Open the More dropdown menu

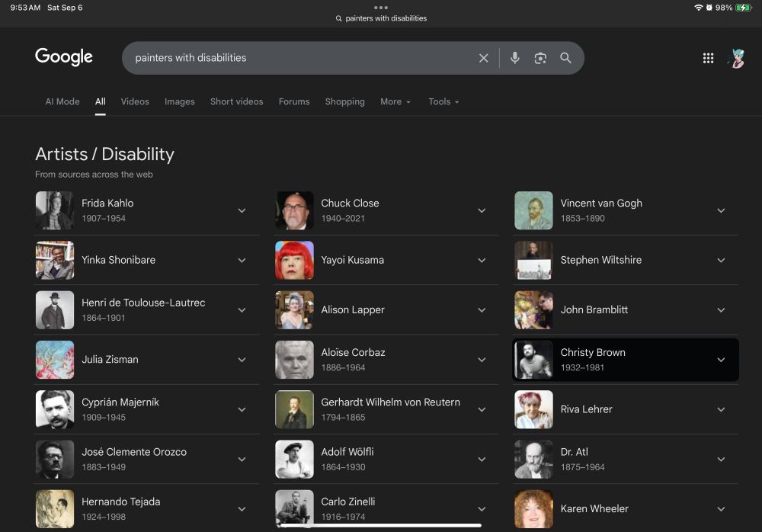(395, 101)
